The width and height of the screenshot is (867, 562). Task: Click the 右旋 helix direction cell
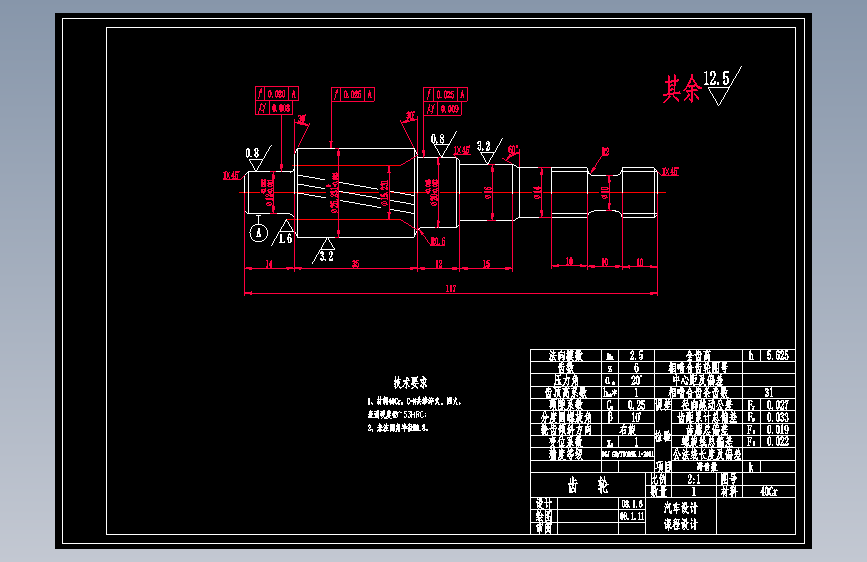(628, 429)
